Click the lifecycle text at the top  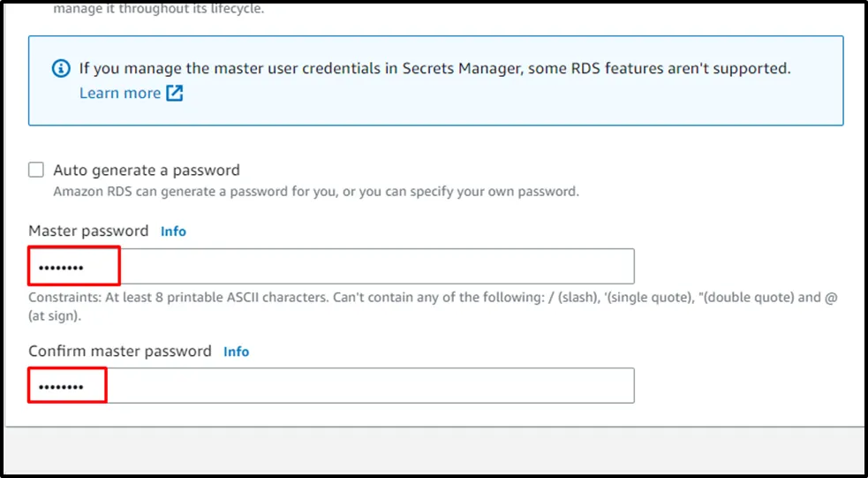click(x=158, y=10)
